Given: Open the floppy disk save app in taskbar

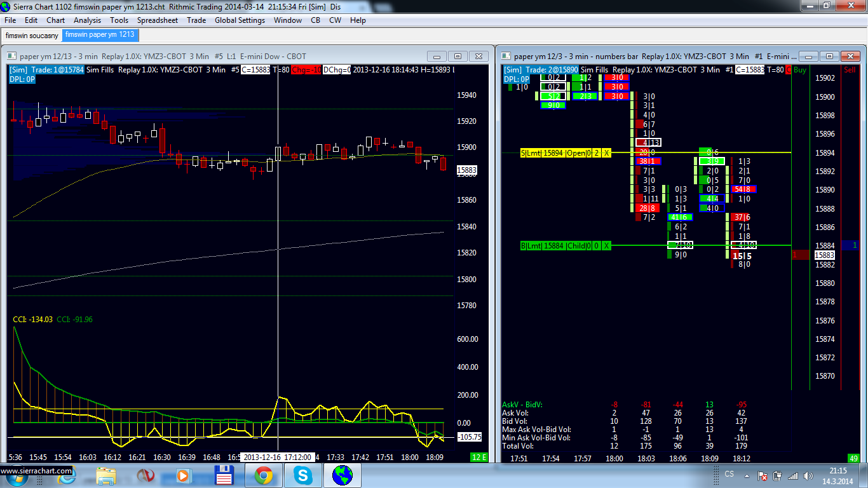Looking at the screenshot, I should click(225, 475).
